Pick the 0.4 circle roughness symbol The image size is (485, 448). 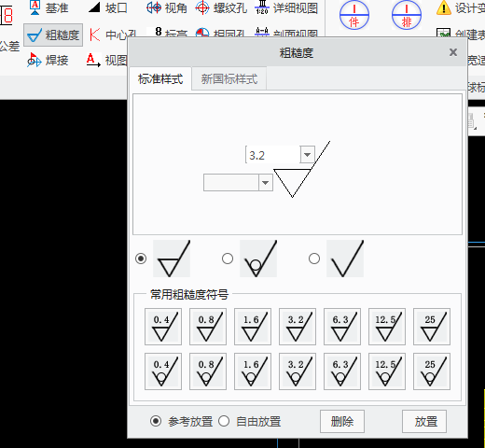click(163, 371)
